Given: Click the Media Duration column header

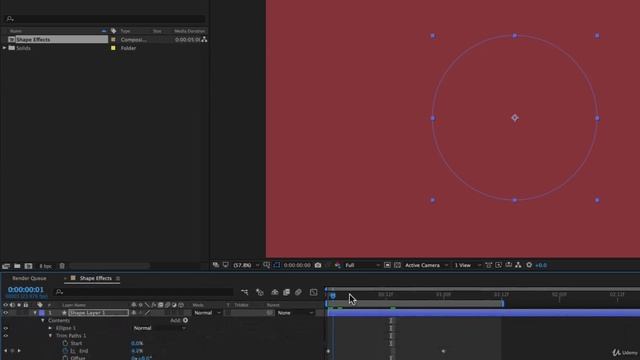Looking at the screenshot, I should tap(189, 31).
